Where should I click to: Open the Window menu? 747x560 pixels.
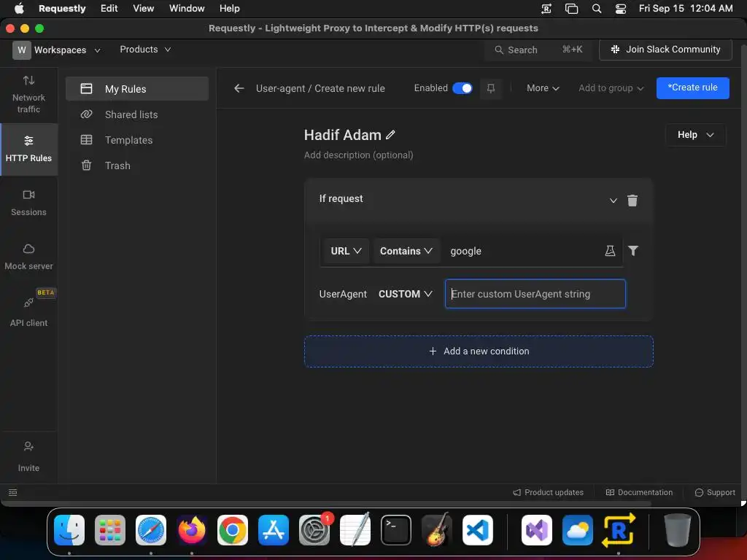[187, 9]
